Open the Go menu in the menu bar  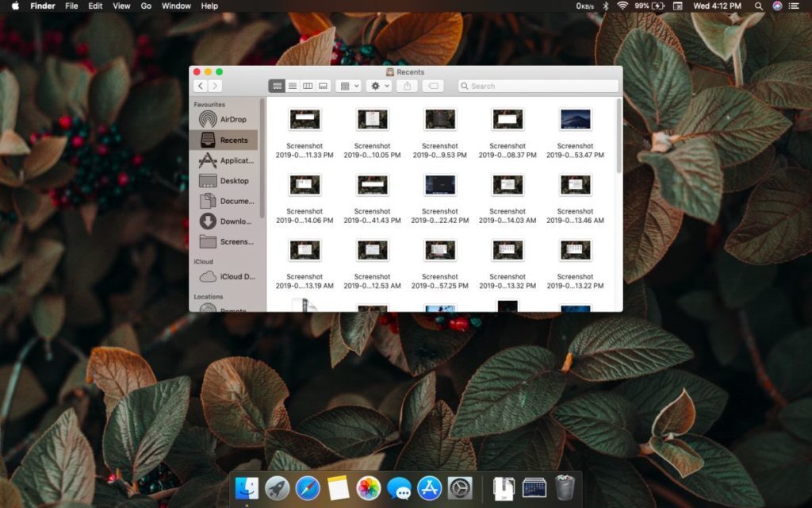(x=146, y=6)
